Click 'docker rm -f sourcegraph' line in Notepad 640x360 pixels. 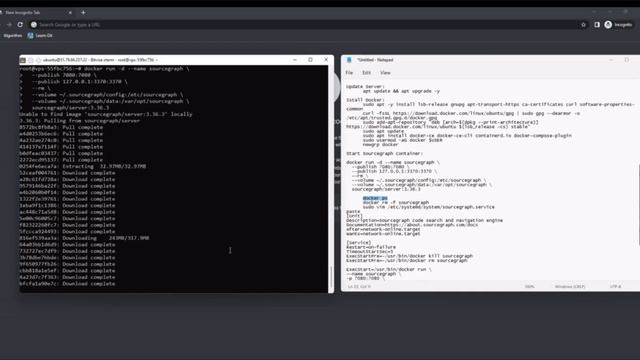click(396, 202)
